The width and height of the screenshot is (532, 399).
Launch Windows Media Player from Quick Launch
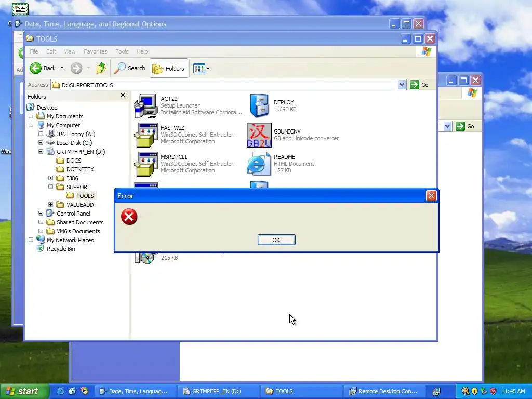pos(84,391)
